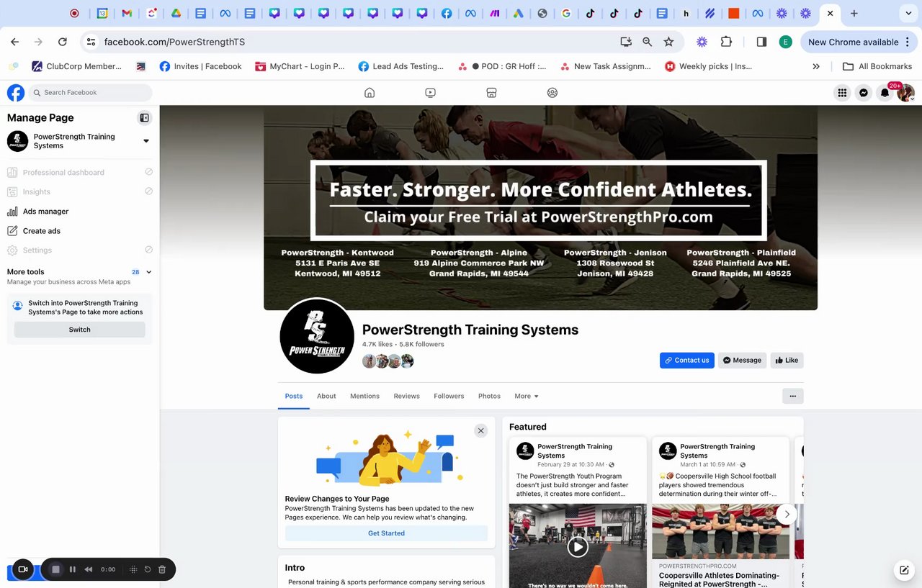Click the Switch button in the sidebar
Viewport: 922px width, 588px height.
click(79, 330)
